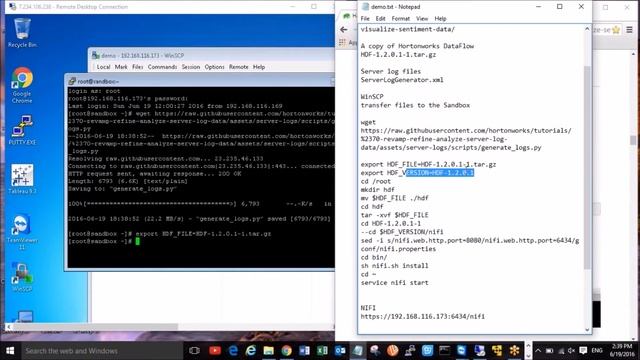
Task: Open WinSCP Options menu
Action: pyautogui.click(x=214, y=67)
